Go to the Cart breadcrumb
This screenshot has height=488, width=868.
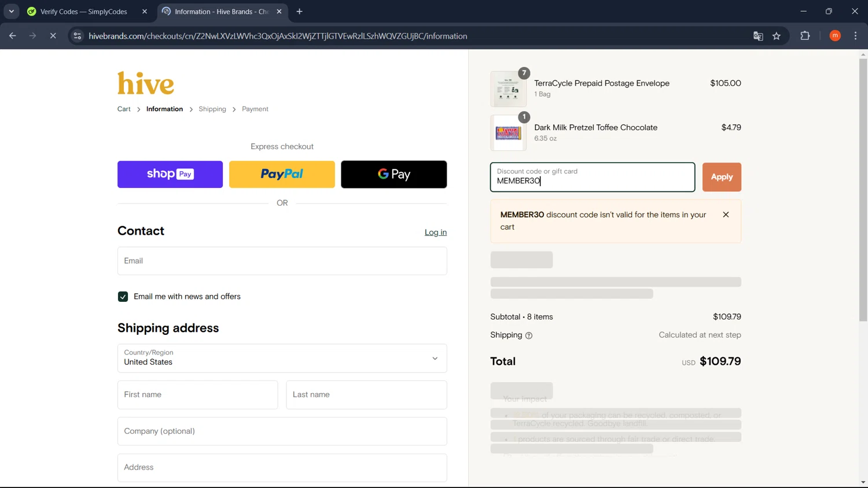coord(124,109)
